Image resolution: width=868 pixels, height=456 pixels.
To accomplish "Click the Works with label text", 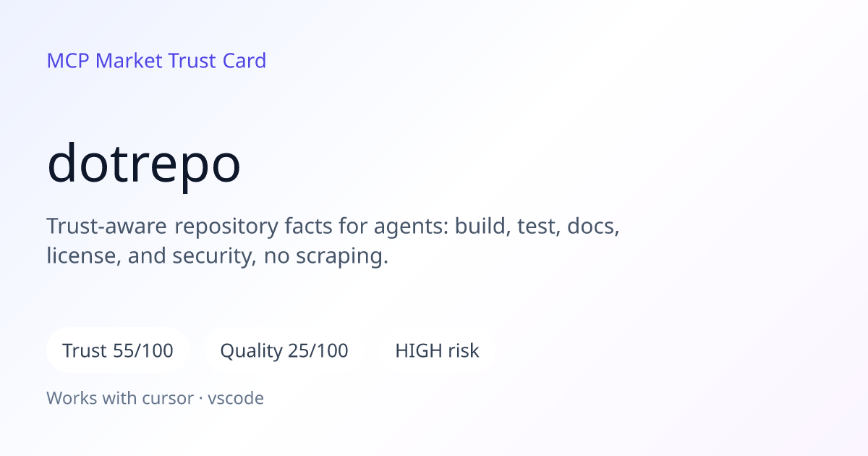I will [96, 398].
